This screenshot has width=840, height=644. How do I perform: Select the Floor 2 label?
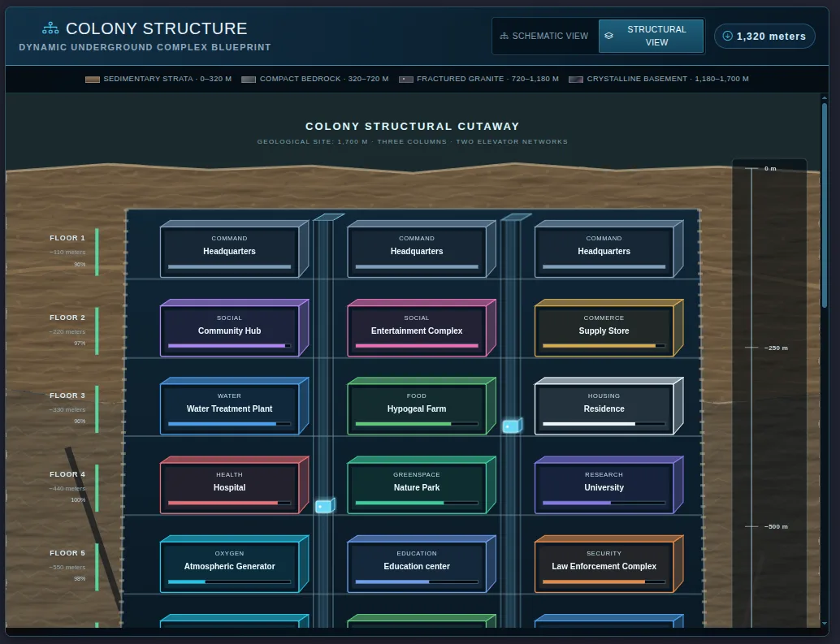coord(67,318)
